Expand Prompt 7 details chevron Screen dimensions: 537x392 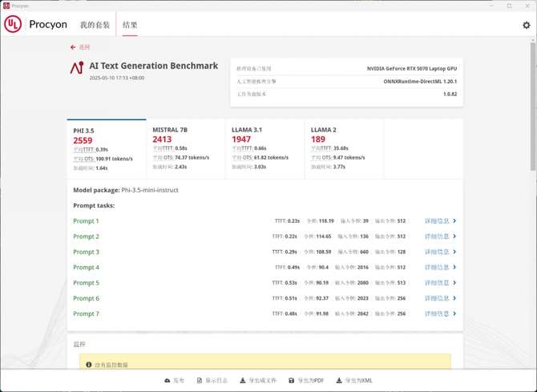pyautogui.click(x=454, y=314)
